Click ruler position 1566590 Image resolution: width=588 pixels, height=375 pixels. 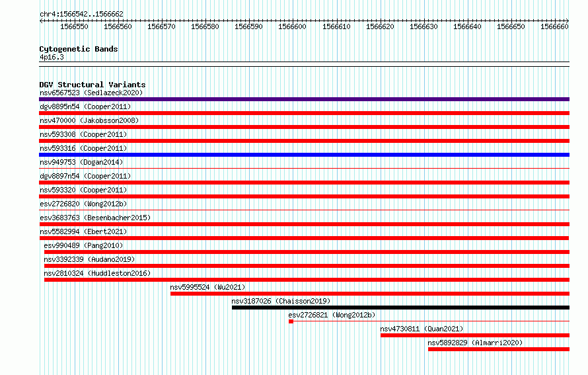click(x=248, y=26)
